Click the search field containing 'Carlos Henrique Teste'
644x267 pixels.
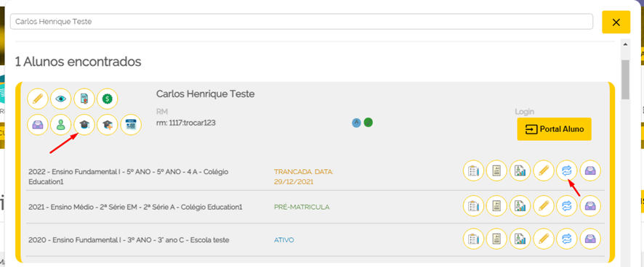[x=302, y=22]
